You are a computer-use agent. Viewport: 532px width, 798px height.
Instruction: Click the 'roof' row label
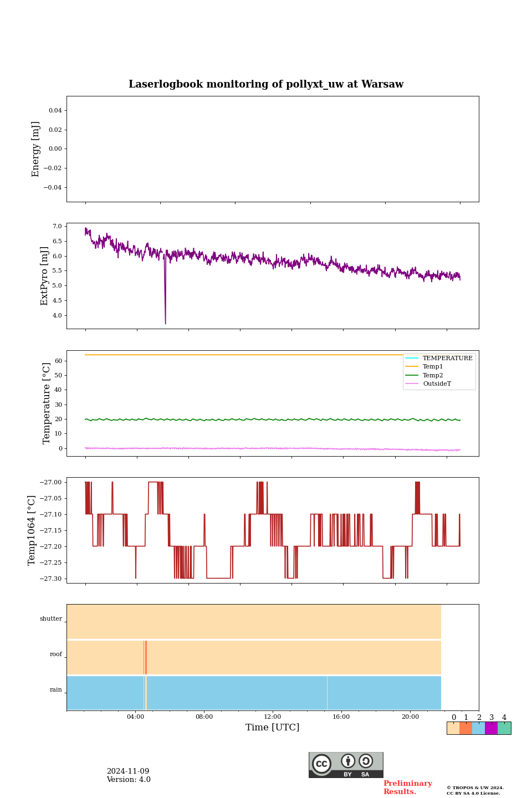point(56,654)
